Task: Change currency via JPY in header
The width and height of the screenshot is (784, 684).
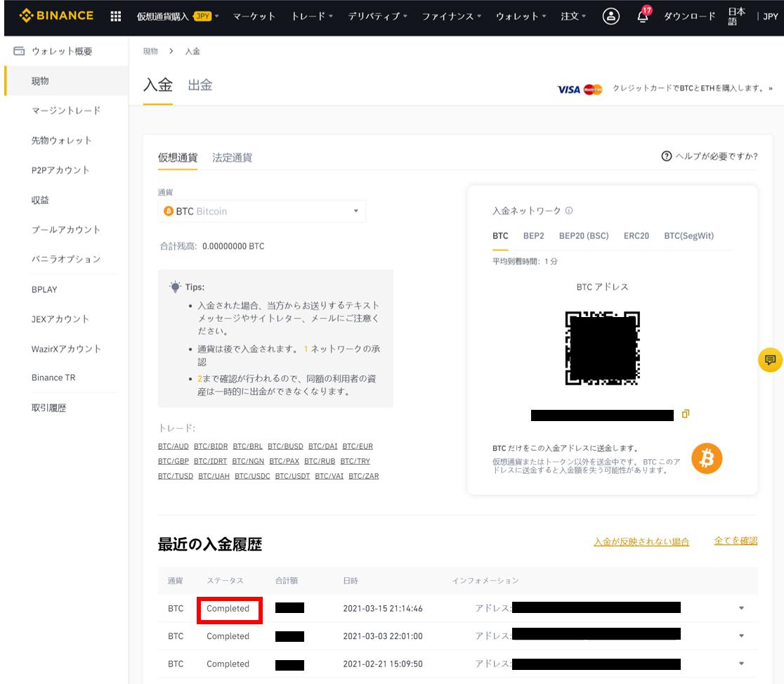Action: (771, 16)
